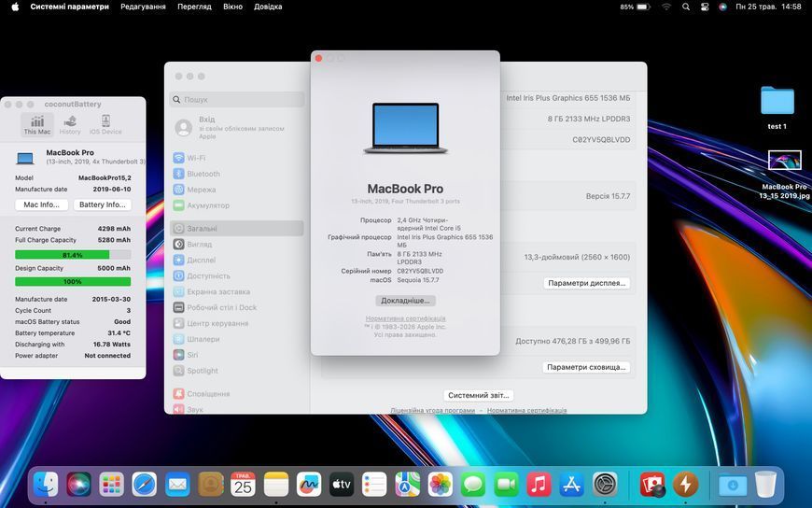This screenshot has width=812, height=508.
Task: Open Launchpad from the Dock
Action: pyautogui.click(x=112, y=486)
